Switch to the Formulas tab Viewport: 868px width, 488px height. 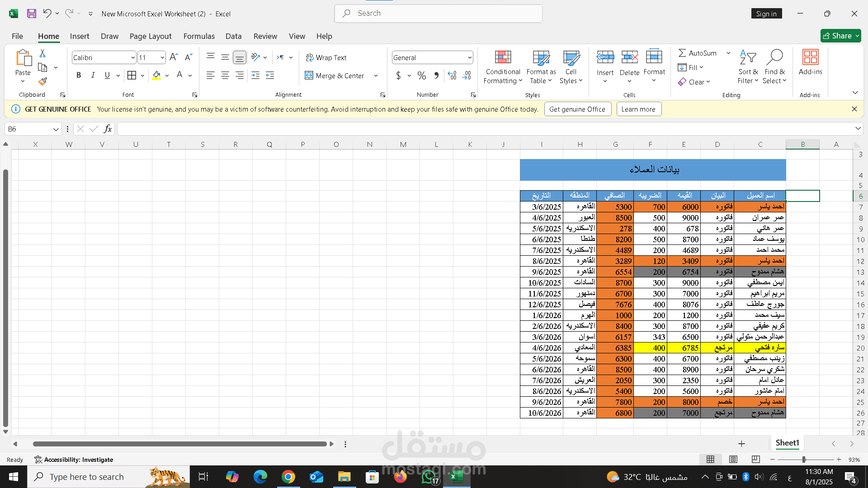click(199, 36)
